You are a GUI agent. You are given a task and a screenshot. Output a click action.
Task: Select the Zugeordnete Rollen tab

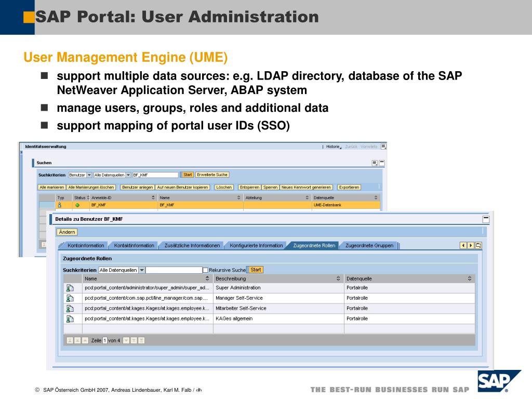point(314,246)
